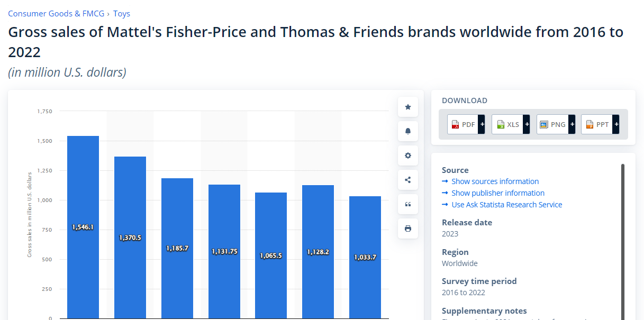Click the bar labeled 1,131.75

point(224,251)
